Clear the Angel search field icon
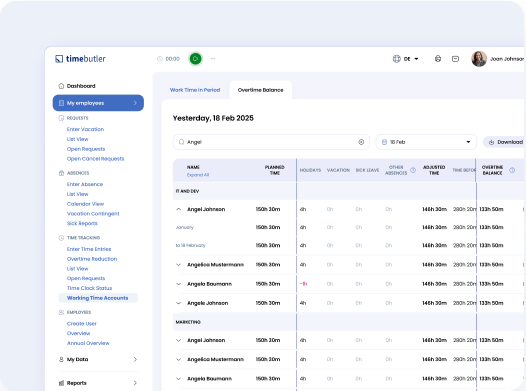The height and width of the screenshot is (391, 526). 361,142
